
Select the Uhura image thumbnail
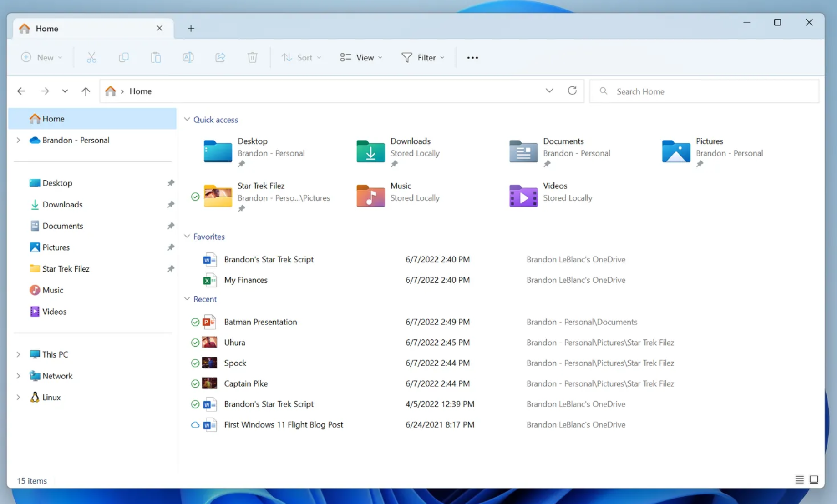pyautogui.click(x=209, y=342)
